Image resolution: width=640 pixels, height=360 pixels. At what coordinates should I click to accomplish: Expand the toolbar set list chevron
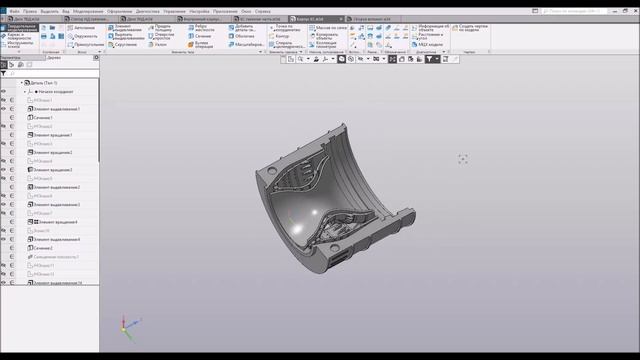tap(19, 52)
